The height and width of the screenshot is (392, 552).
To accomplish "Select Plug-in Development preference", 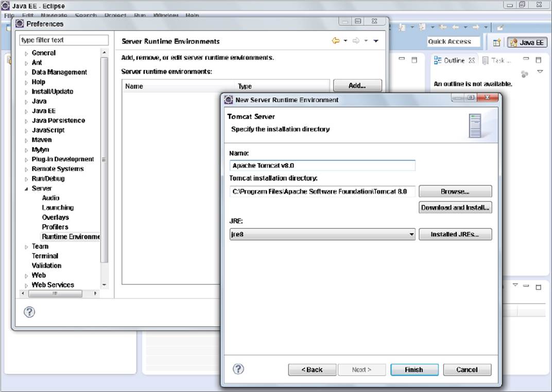I will [x=63, y=159].
